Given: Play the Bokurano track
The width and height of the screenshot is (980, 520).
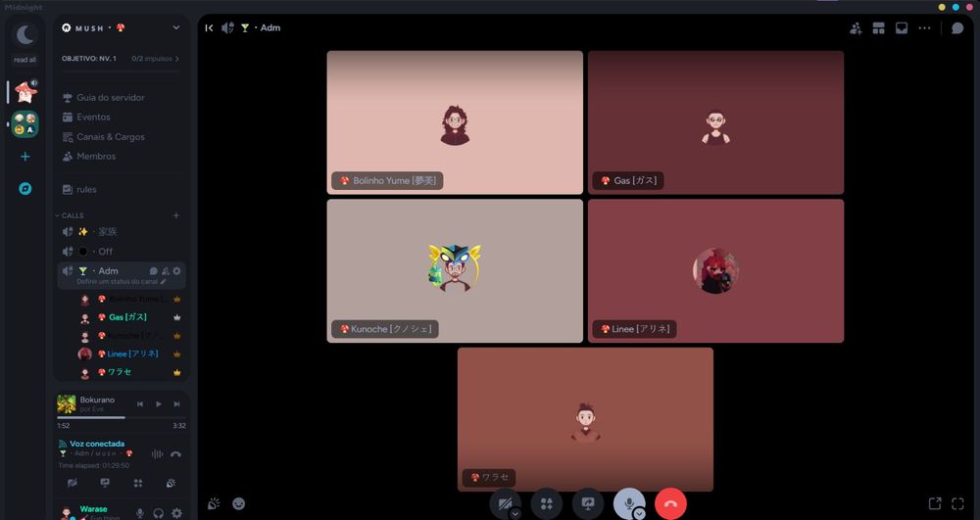Looking at the screenshot, I should pyautogui.click(x=159, y=404).
